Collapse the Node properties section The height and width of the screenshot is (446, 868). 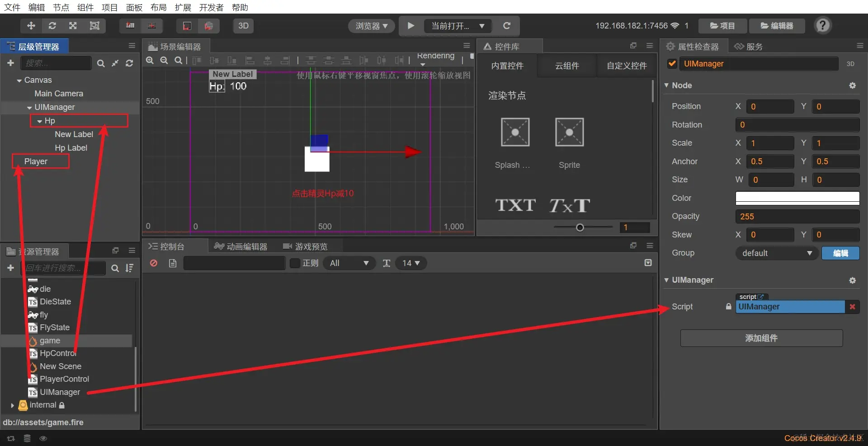pyautogui.click(x=666, y=85)
